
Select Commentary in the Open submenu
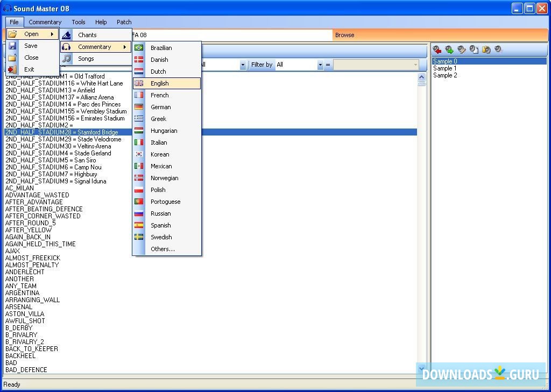[96, 47]
